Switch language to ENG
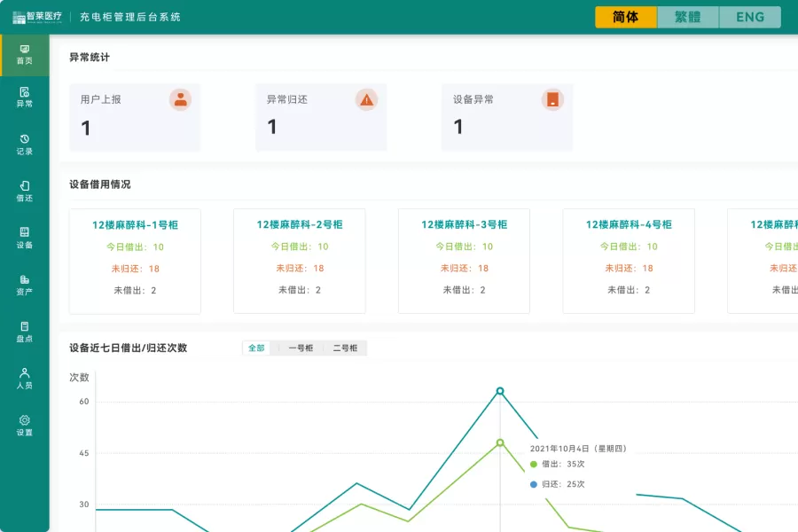 pyautogui.click(x=750, y=18)
